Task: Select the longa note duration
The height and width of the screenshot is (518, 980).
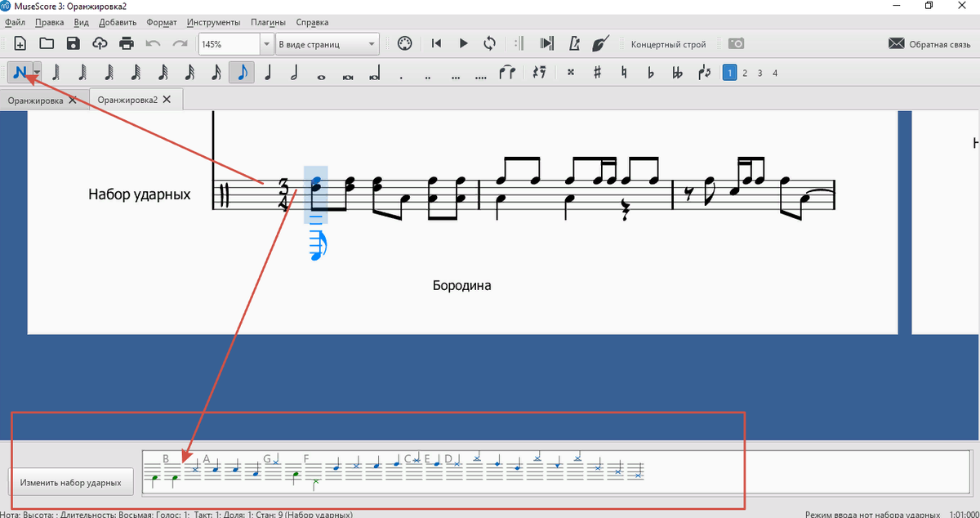Action: pyautogui.click(x=375, y=73)
